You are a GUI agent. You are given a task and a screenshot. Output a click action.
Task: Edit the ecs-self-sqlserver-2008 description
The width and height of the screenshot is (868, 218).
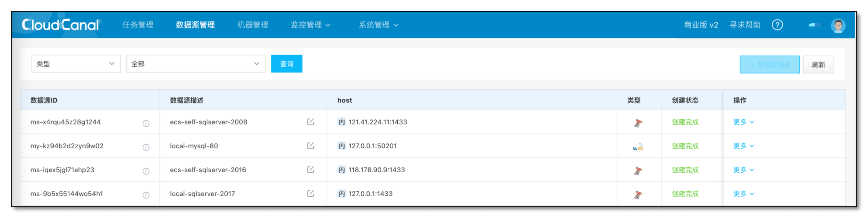tap(311, 122)
